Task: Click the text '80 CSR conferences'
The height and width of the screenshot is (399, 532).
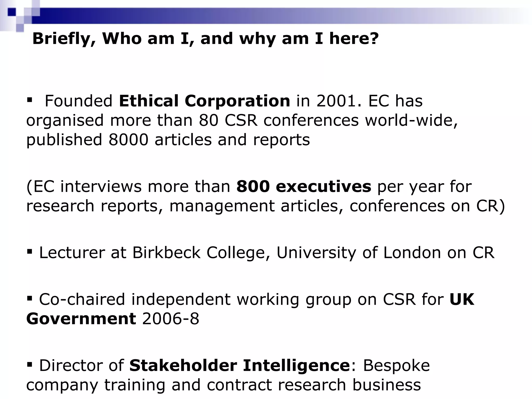Action: coord(278,120)
